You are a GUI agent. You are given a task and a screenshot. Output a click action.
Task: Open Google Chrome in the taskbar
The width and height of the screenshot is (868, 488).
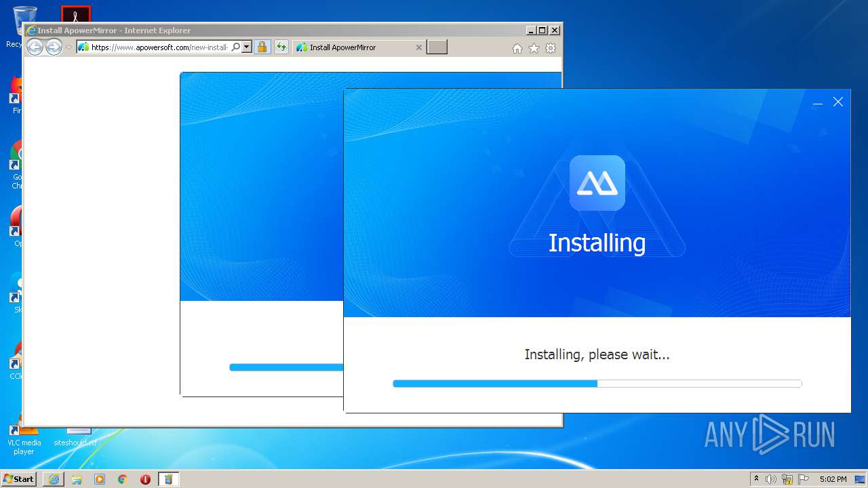coord(123,479)
